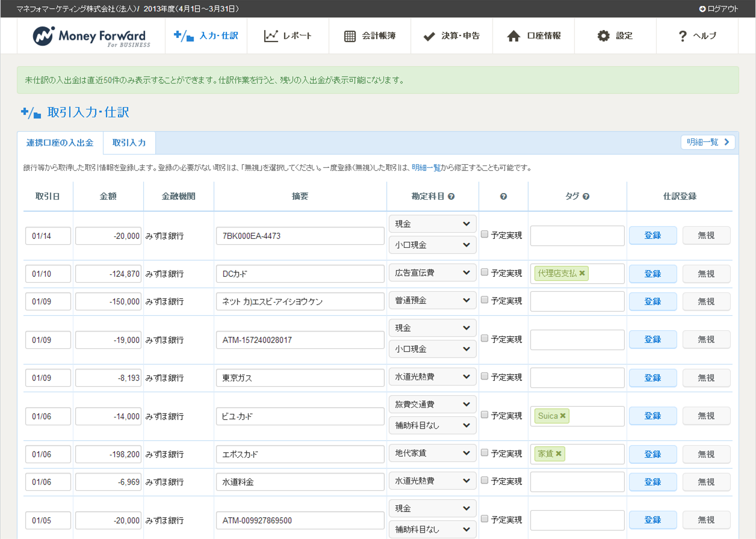Remove the 代理店支払 tag with its x icon

point(582,273)
